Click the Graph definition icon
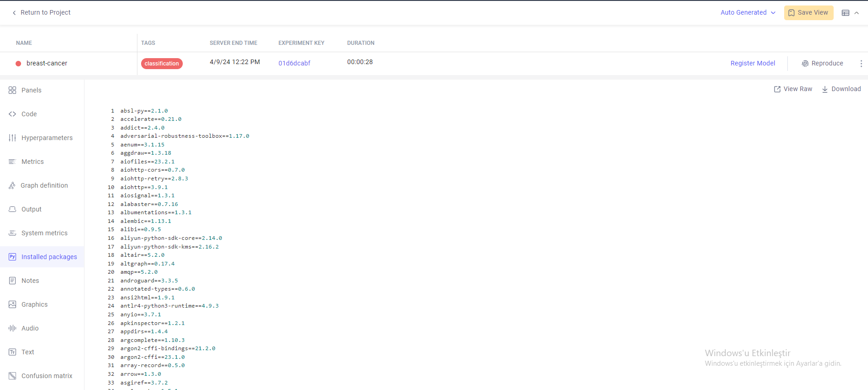Screen dimensions: 868x390 click(x=12, y=185)
